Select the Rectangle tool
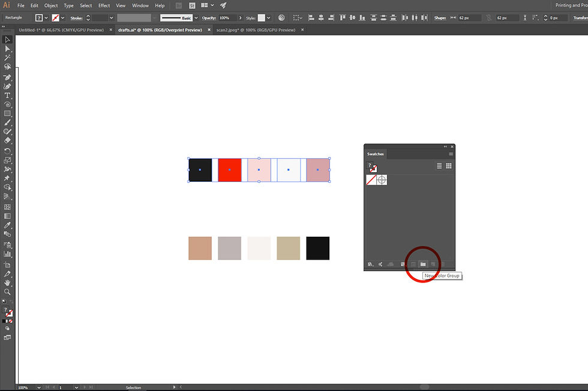Viewport: 588px width, 391px height. [x=8, y=113]
